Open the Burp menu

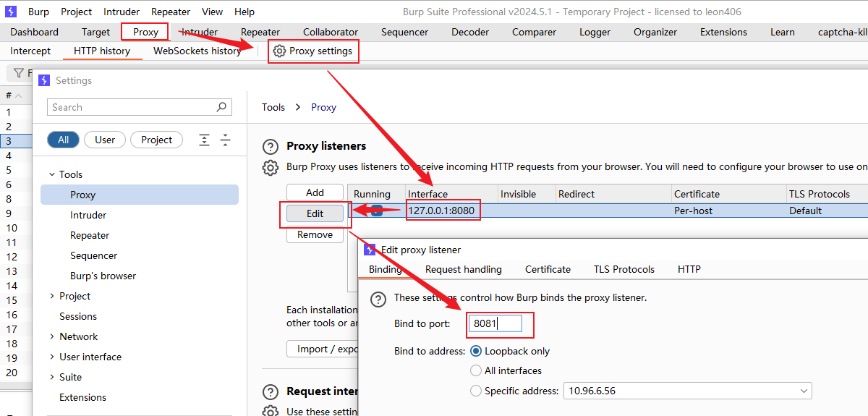point(38,12)
